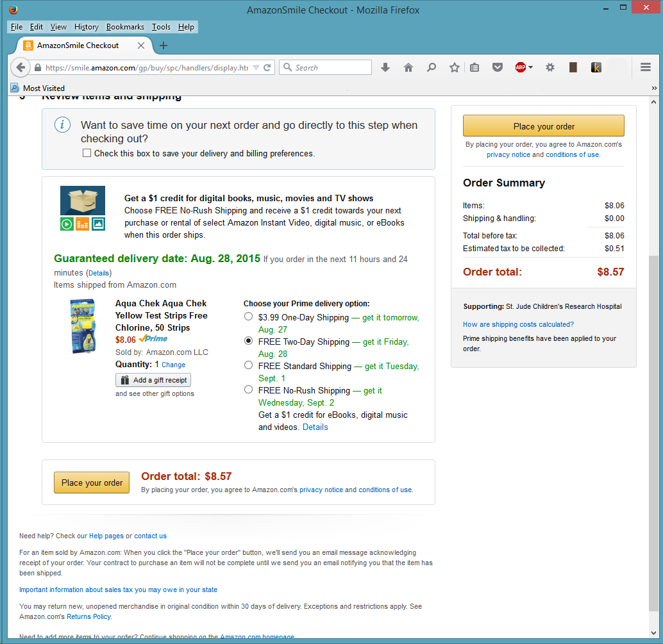Click the contact us link
Viewport: 663px width, 644px height.
coord(150,536)
